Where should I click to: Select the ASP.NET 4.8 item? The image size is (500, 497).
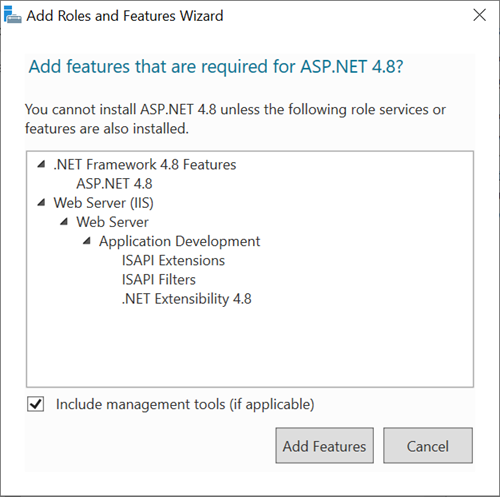(114, 184)
